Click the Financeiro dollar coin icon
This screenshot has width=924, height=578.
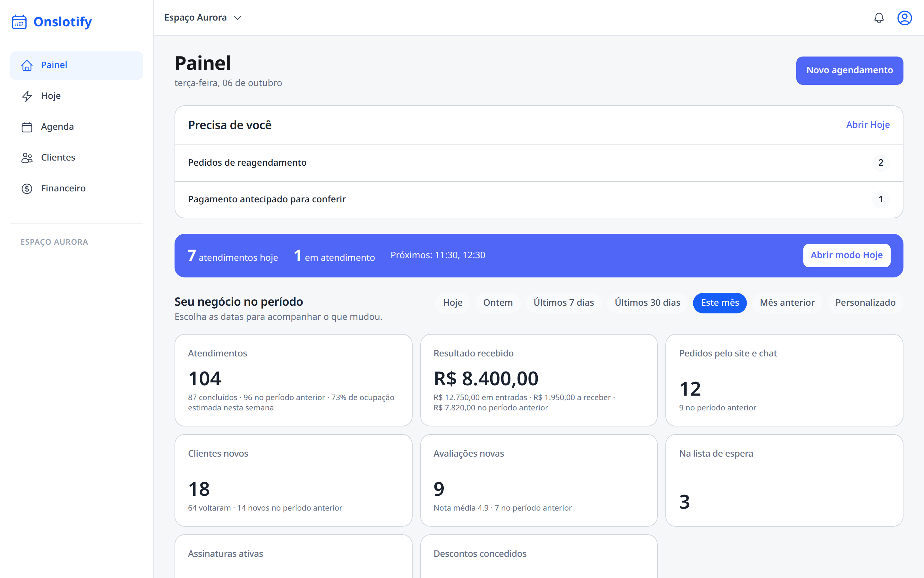click(27, 188)
